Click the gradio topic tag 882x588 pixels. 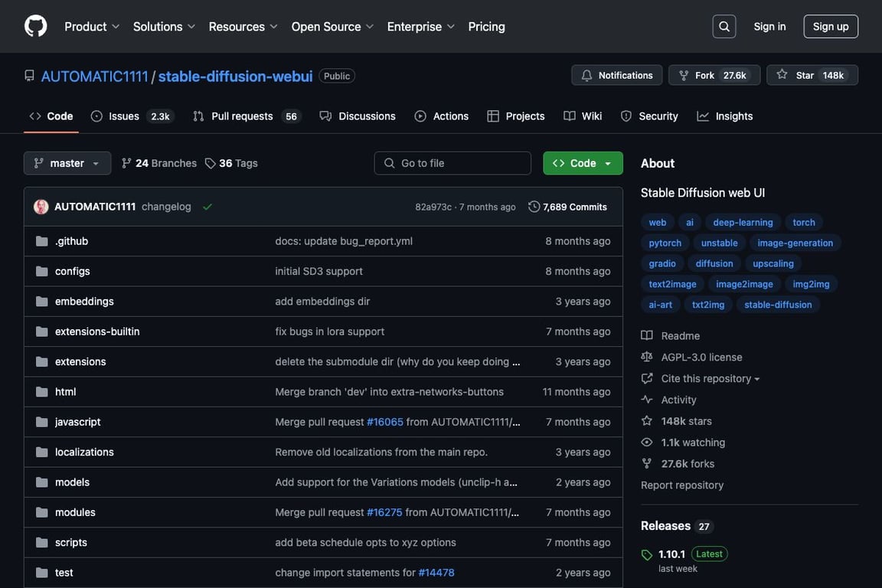(662, 263)
